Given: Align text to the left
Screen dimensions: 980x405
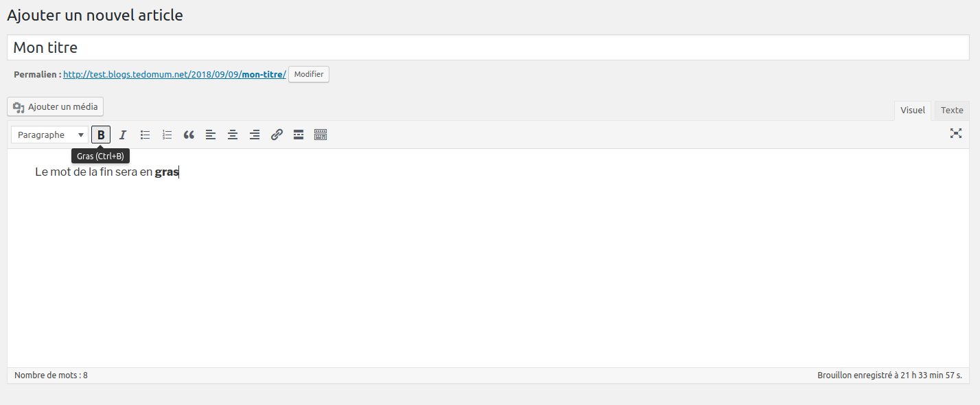Looking at the screenshot, I should coord(211,135).
